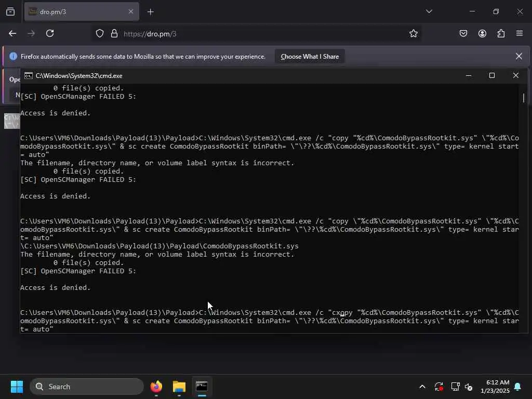Dismiss the Firefox data notification bar
This screenshot has height=399, width=532.
(x=519, y=56)
